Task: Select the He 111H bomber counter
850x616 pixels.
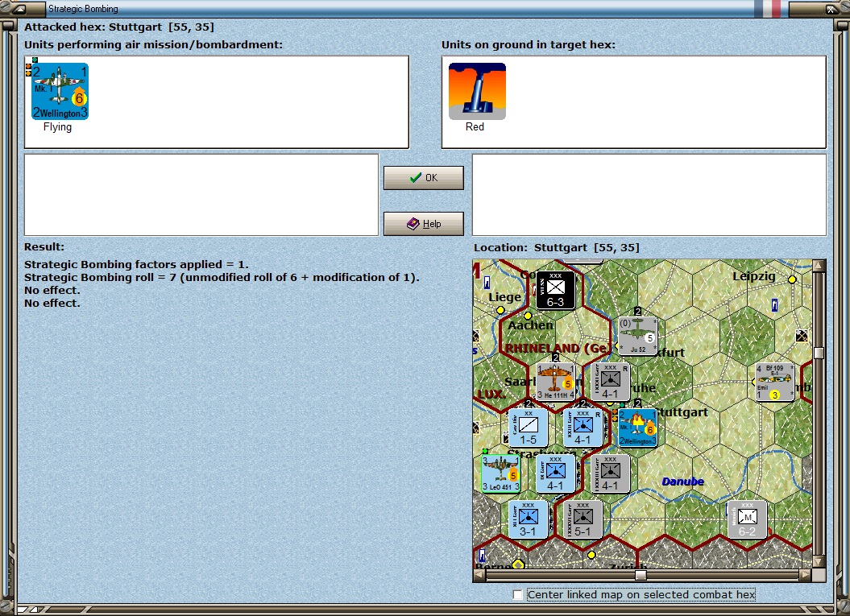Action: pos(555,382)
